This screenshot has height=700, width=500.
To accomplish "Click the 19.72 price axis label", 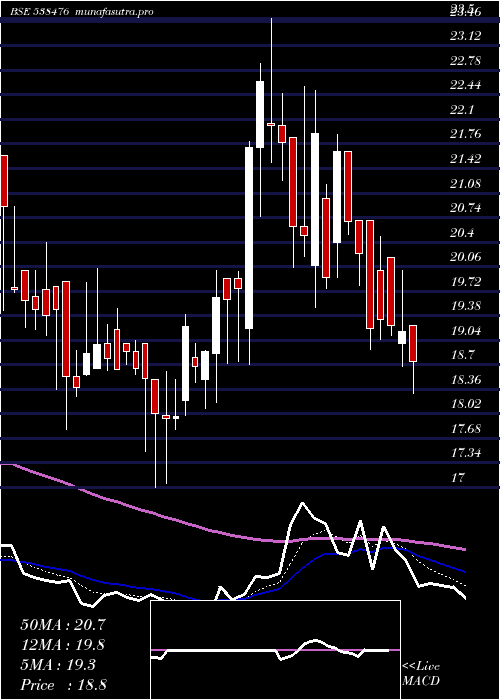I will tap(466, 282).
